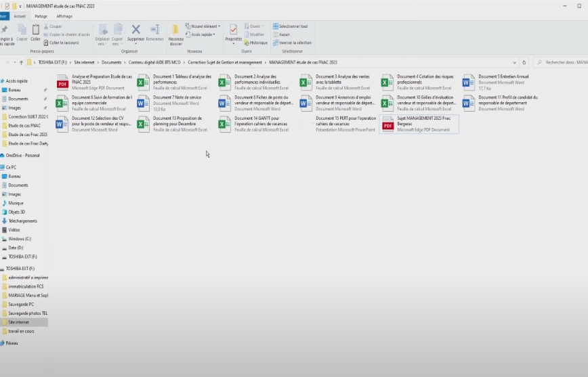This screenshot has height=377, width=588.
Task: Open Data (D:) drive
Action: [16, 248]
